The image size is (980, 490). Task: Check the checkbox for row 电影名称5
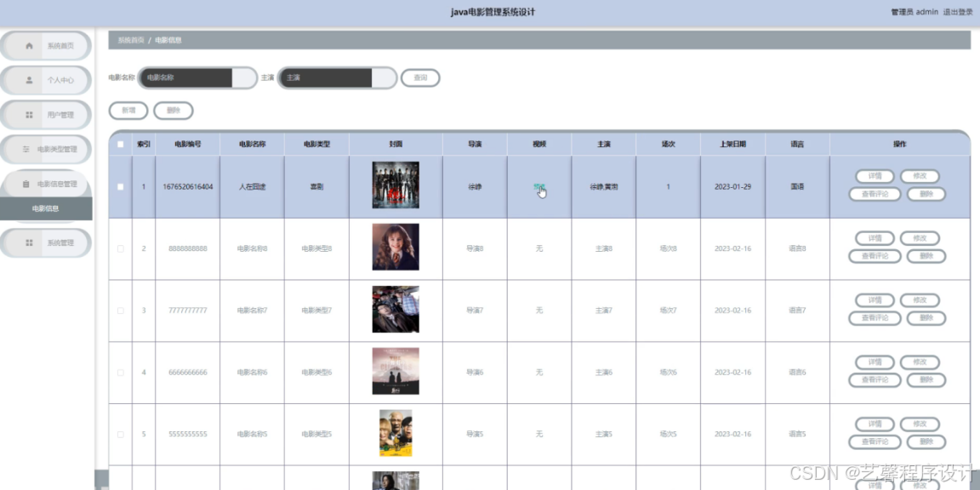(121, 435)
